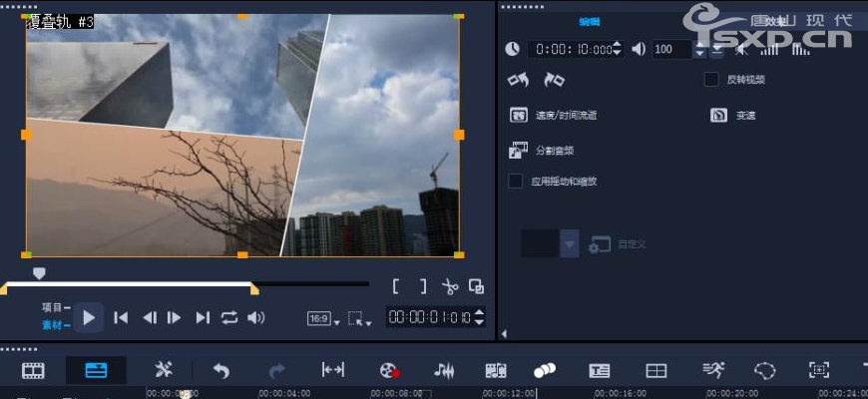Enlarge the preview window icon
The width and height of the screenshot is (868, 399).
(476, 286)
